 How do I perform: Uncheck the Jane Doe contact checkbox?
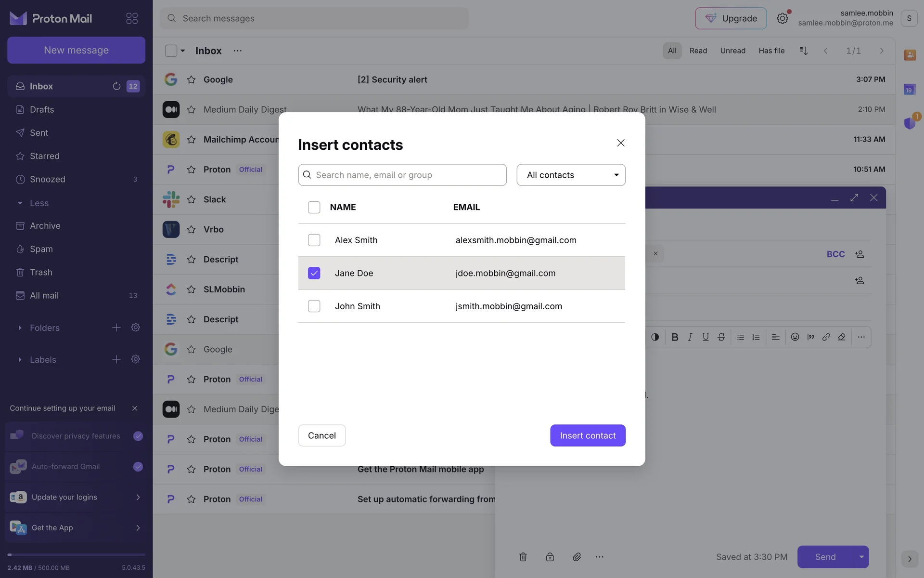point(314,273)
